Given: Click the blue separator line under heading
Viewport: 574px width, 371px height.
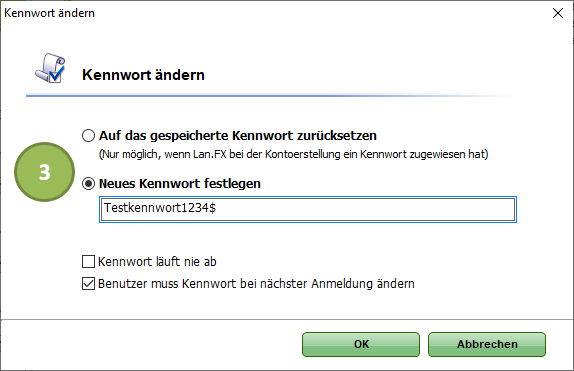Looking at the screenshot, I should point(269,96).
